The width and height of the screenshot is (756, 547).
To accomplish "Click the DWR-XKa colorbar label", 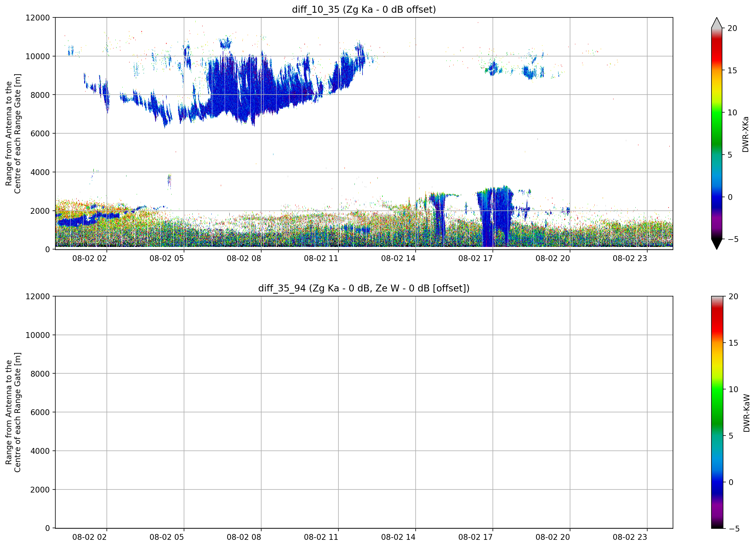I will pyautogui.click(x=745, y=134).
